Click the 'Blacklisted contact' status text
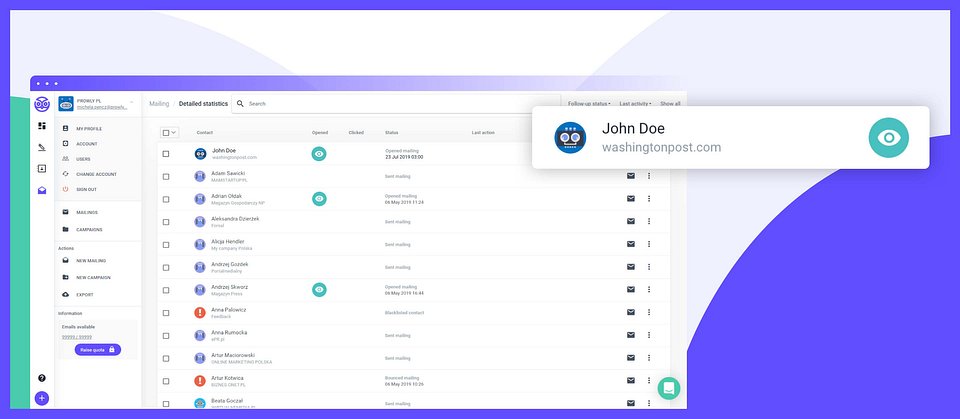 (x=404, y=312)
